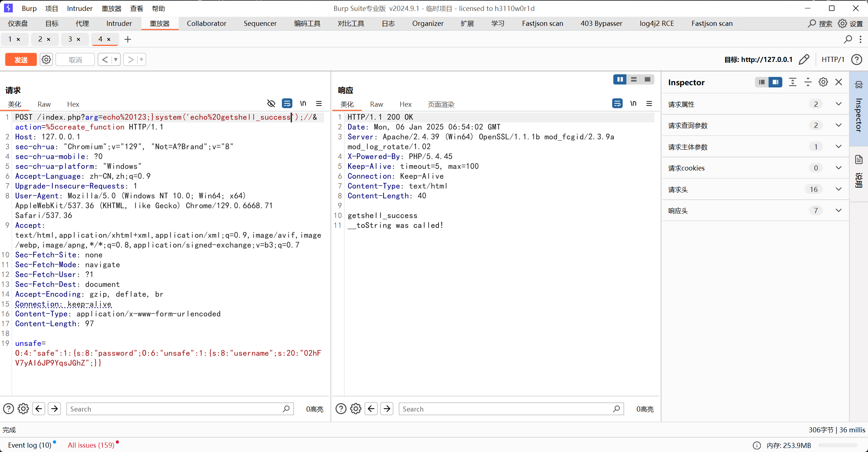
Task: Open request search help icon
Action: coord(8,409)
